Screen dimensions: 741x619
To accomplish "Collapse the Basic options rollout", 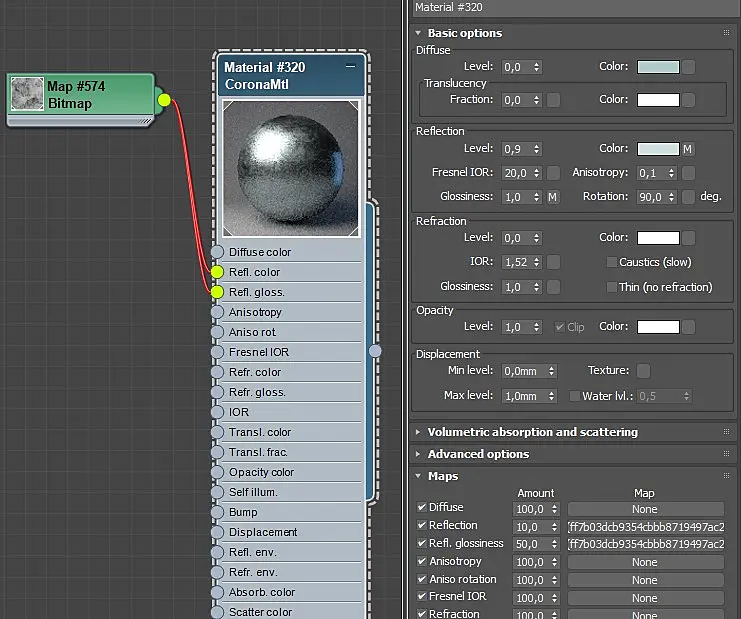I will coord(418,33).
